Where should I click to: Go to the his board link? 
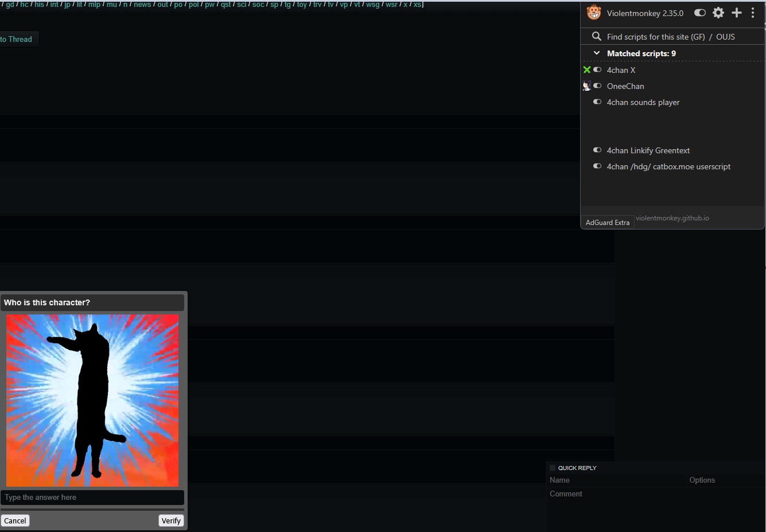(x=39, y=5)
